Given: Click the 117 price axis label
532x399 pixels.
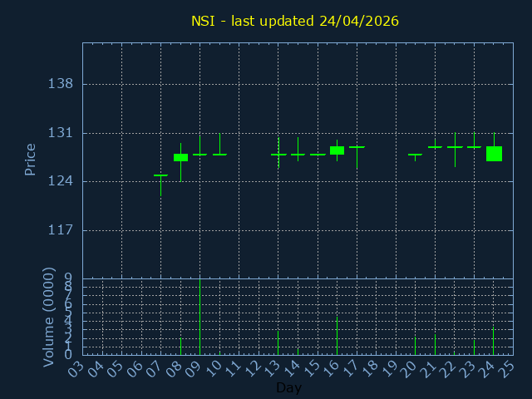Looking at the screenshot, I should tap(61, 230).
